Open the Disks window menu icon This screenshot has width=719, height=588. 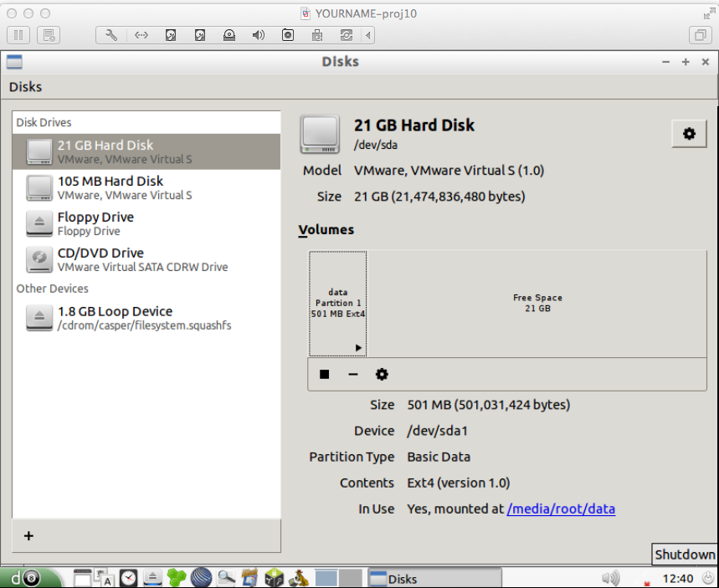coord(14,61)
